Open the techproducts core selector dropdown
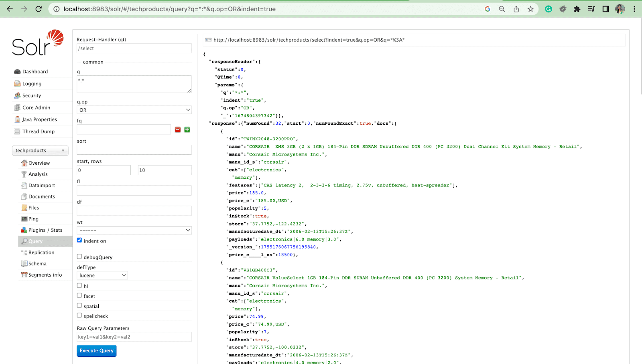Viewport: 642px width, 364px height. tap(40, 151)
